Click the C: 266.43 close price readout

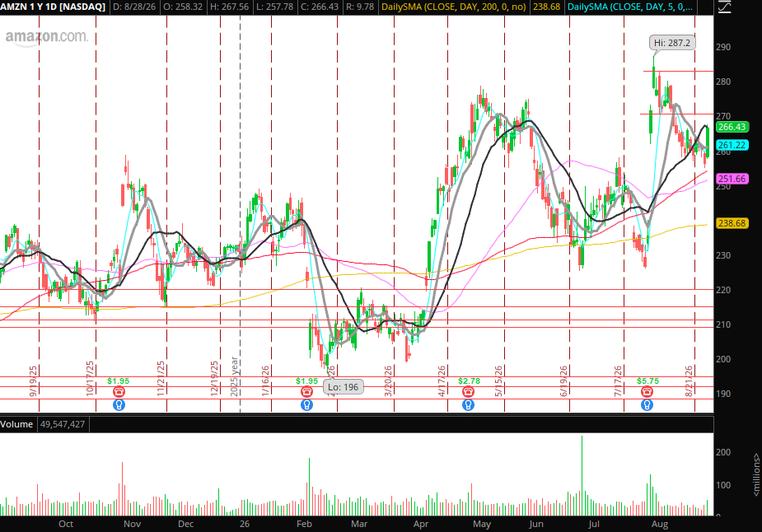pyautogui.click(x=320, y=7)
